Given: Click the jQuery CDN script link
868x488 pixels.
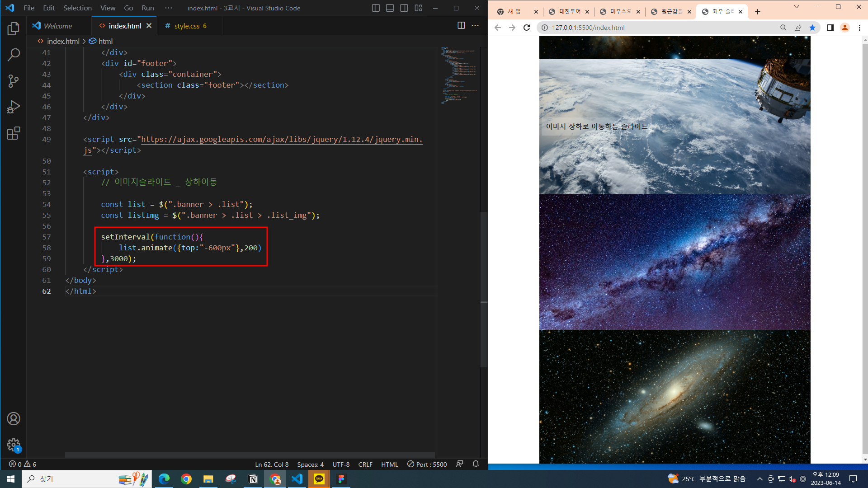Looking at the screenshot, I should point(281,140).
